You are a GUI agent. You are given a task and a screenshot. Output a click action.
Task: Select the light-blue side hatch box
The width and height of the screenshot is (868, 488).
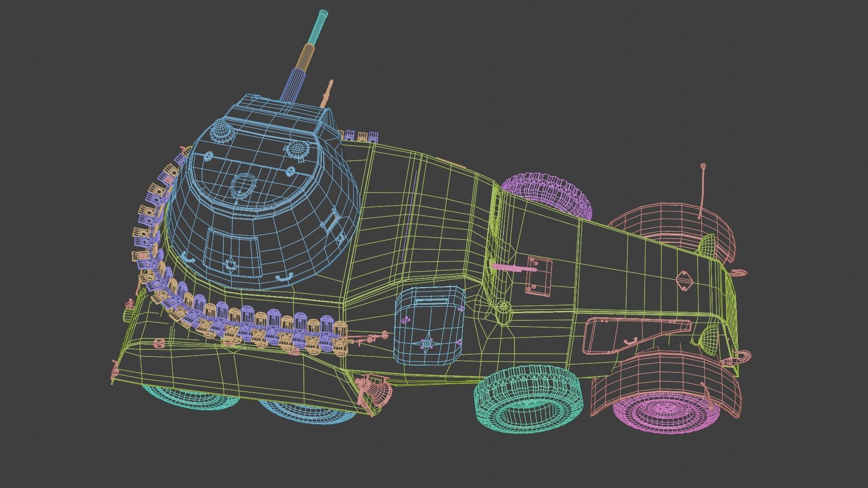point(429,325)
